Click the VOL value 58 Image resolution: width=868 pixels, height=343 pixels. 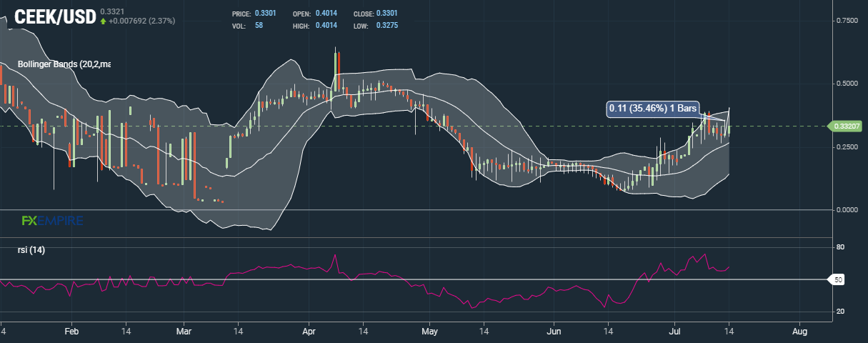coord(259,25)
